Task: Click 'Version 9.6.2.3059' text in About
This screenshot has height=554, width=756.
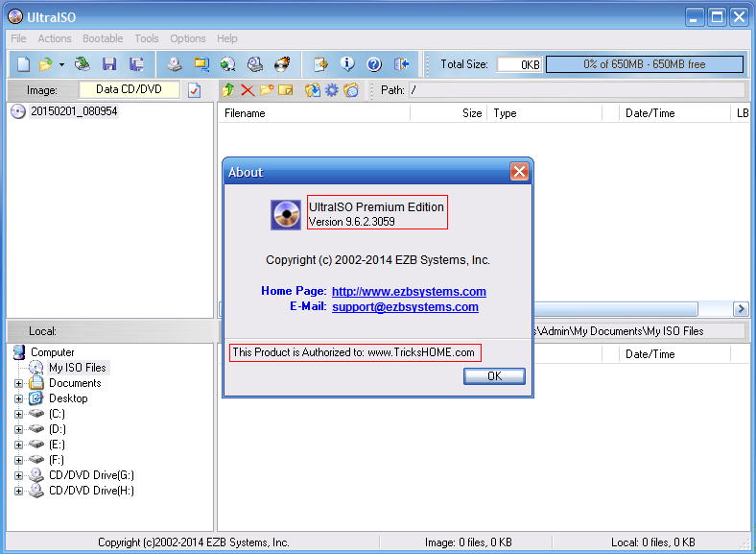Action: pyautogui.click(x=351, y=222)
